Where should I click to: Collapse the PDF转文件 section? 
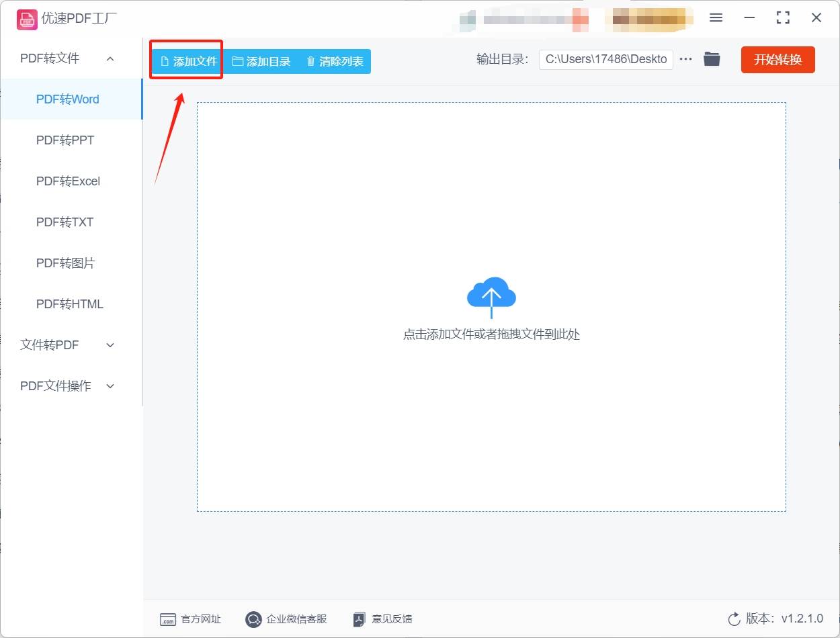pyautogui.click(x=71, y=58)
